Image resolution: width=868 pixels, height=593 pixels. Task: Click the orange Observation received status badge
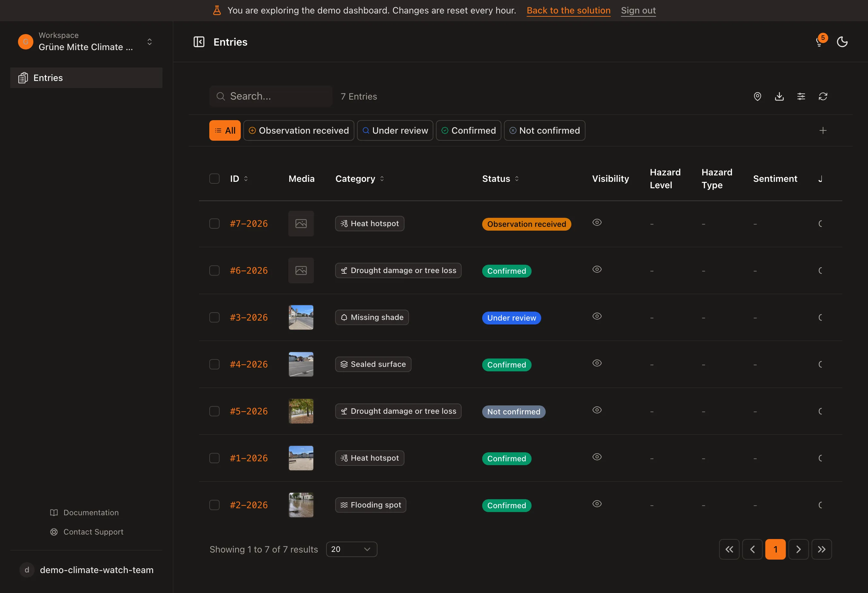(527, 224)
